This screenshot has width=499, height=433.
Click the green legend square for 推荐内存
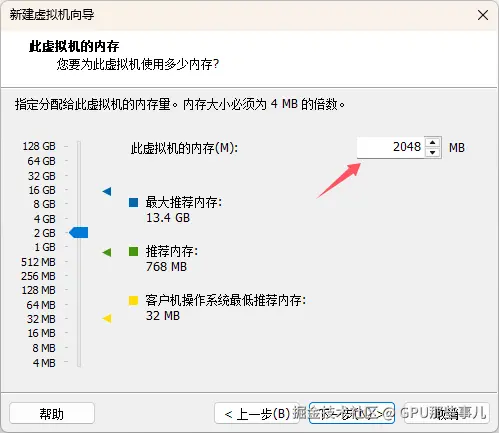point(133,251)
